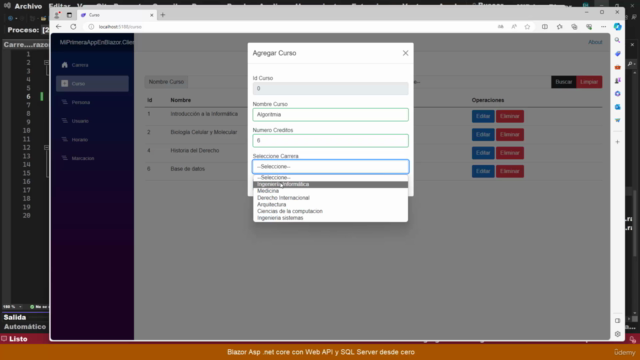Image resolution: width=640 pixels, height=360 pixels.
Task: Choose Derecho Internacional in the dropdown
Action: pos(330,198)
